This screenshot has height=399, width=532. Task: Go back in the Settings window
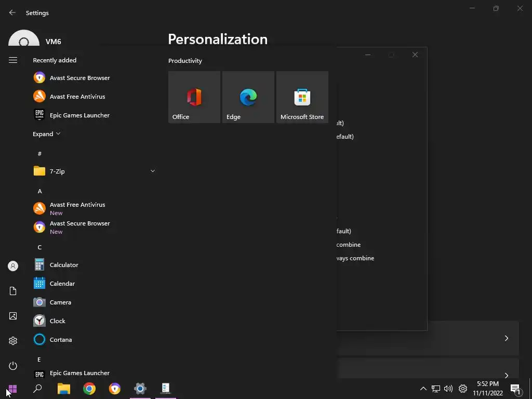[12, 12]
